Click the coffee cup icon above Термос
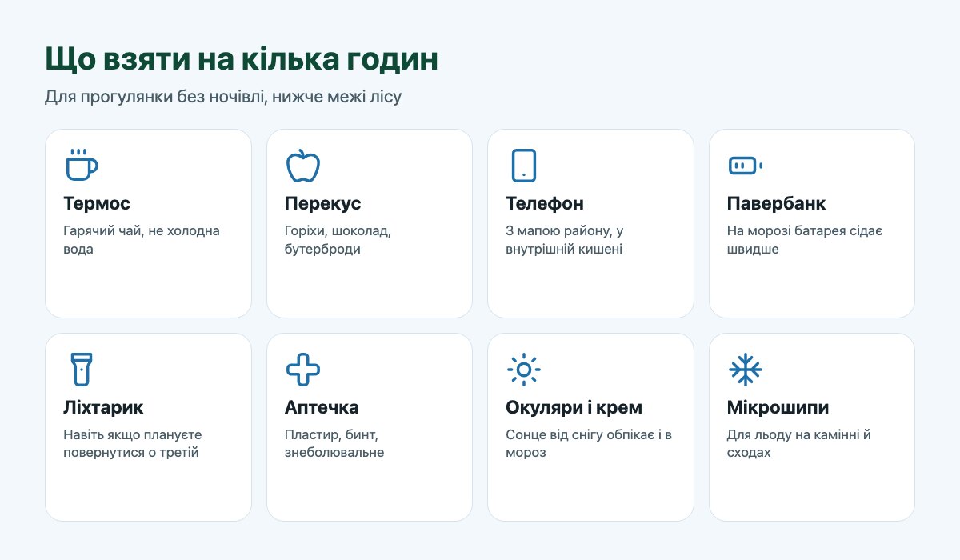Viewport: 960px width, 560px height. [81, 166]
